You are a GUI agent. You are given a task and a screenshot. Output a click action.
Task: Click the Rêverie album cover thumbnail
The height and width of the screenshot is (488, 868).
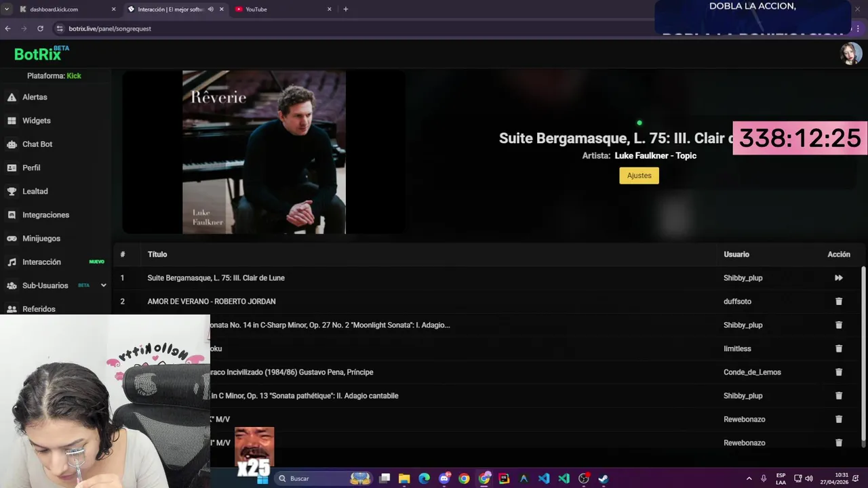264,152
